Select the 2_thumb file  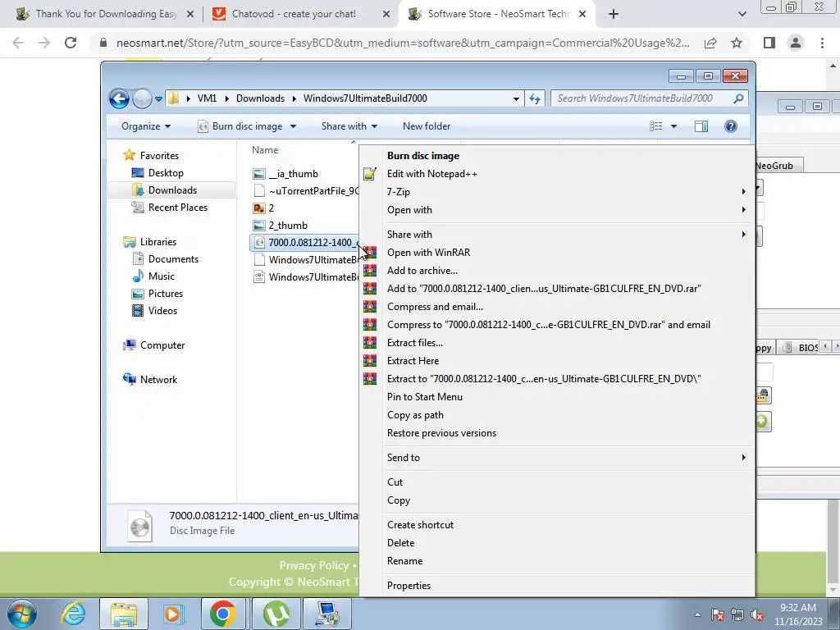point(288,226)
